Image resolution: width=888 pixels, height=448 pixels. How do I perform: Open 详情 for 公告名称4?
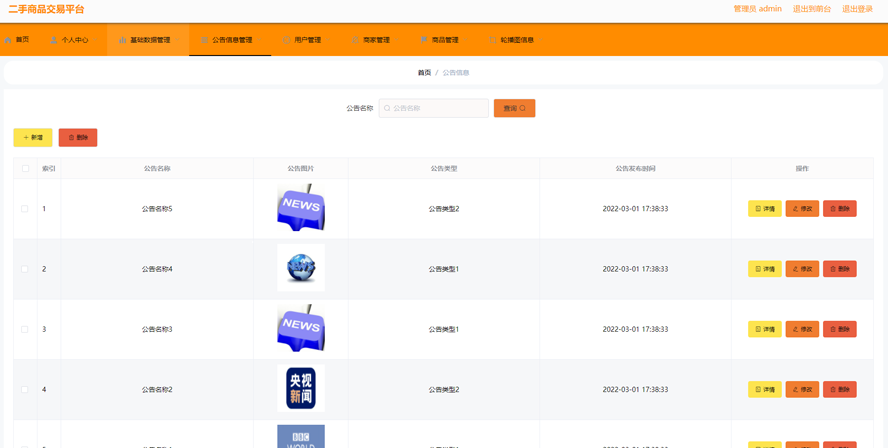click(765, 269)
